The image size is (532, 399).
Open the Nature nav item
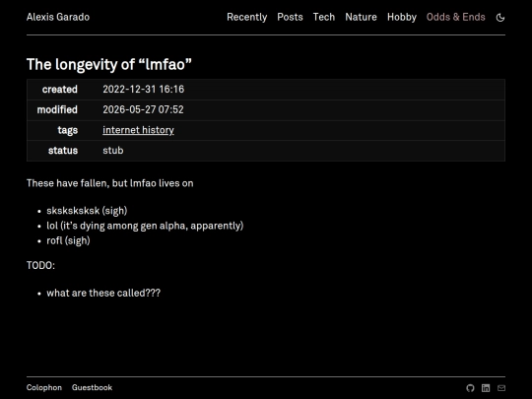click(361, 17)
